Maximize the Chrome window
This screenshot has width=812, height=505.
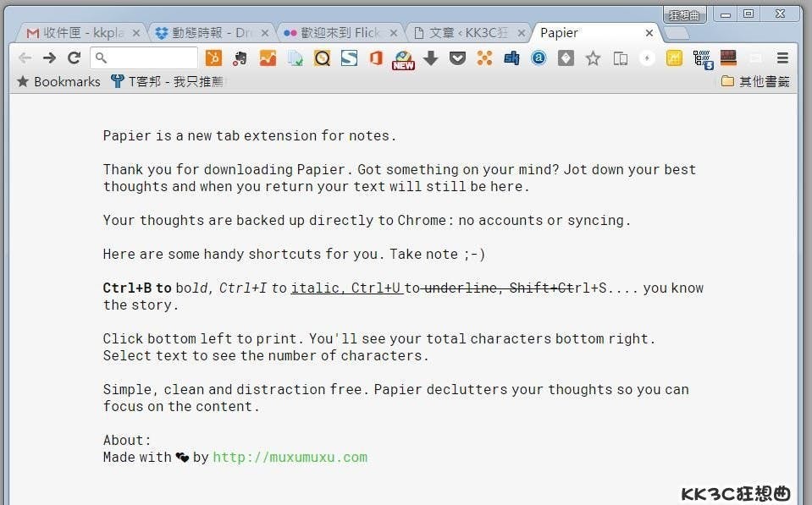[x=748, y=14]
